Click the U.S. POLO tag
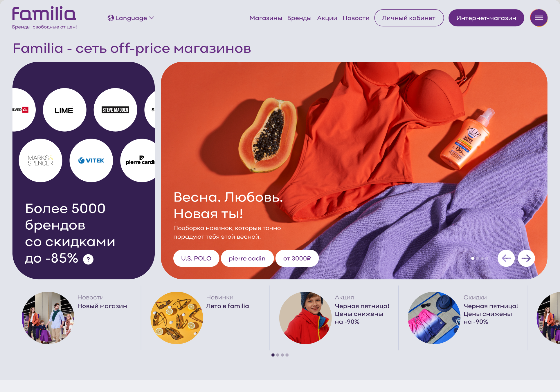 196,258
